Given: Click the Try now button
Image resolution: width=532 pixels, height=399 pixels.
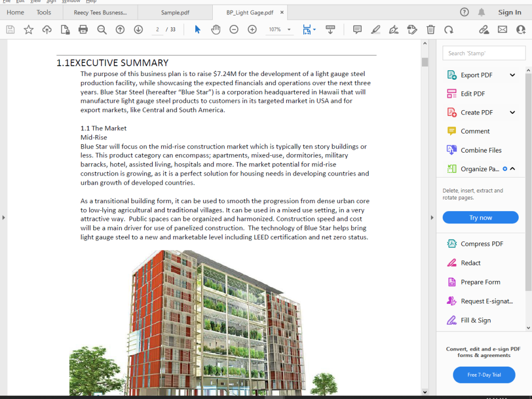Looking at the screenshot, I should 480,218.
